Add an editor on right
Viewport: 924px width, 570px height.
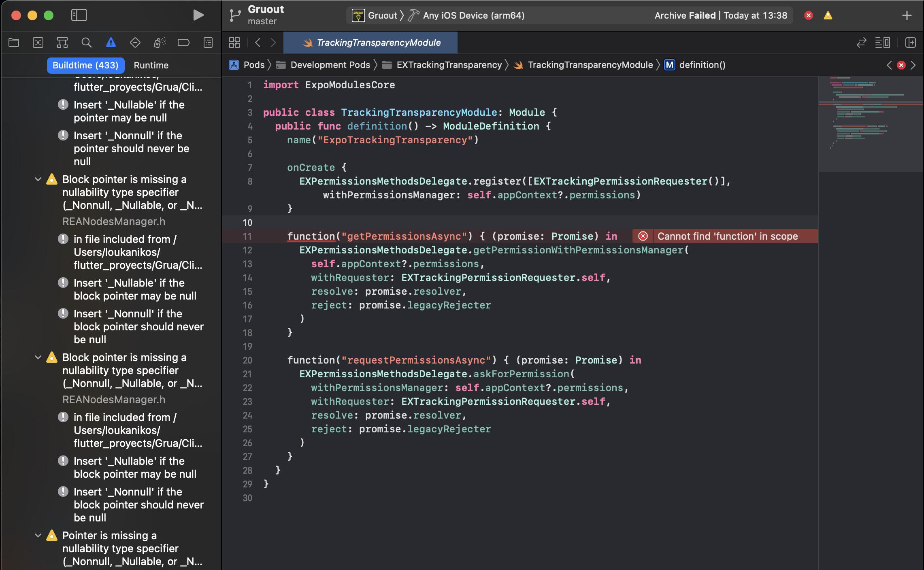911,43
